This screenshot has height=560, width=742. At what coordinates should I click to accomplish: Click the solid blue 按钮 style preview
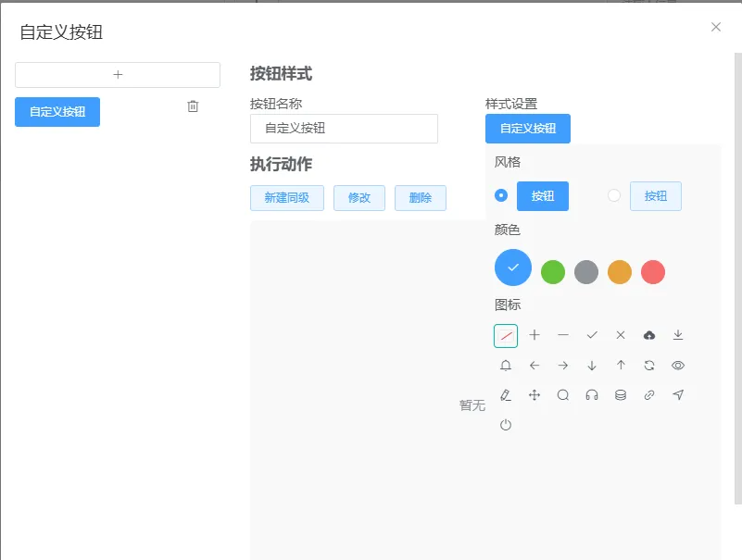[542, 196]
